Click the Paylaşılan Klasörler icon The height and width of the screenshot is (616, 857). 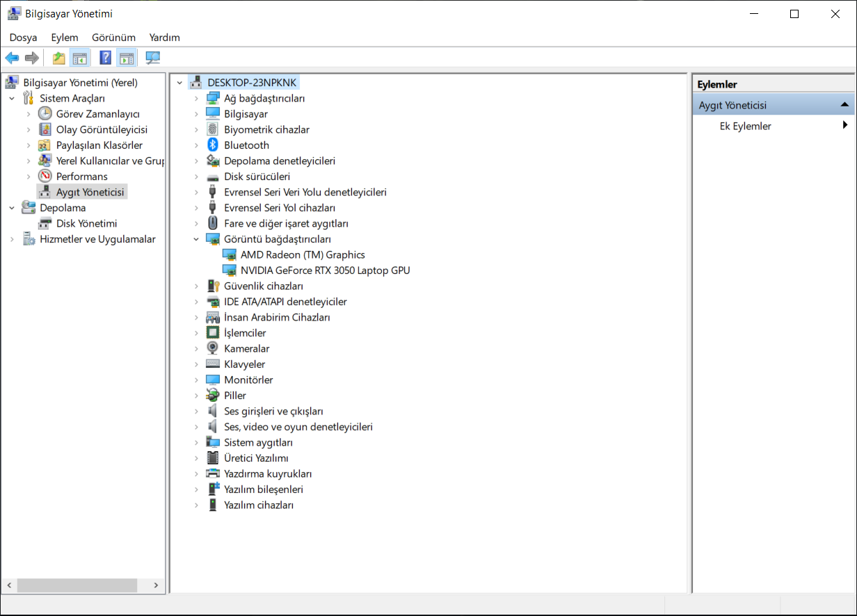click(45, 145)
